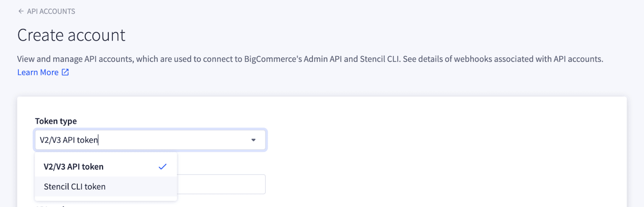
Task: Click the back arrow beside API ACCOUNTS
Action: [21, 11]
